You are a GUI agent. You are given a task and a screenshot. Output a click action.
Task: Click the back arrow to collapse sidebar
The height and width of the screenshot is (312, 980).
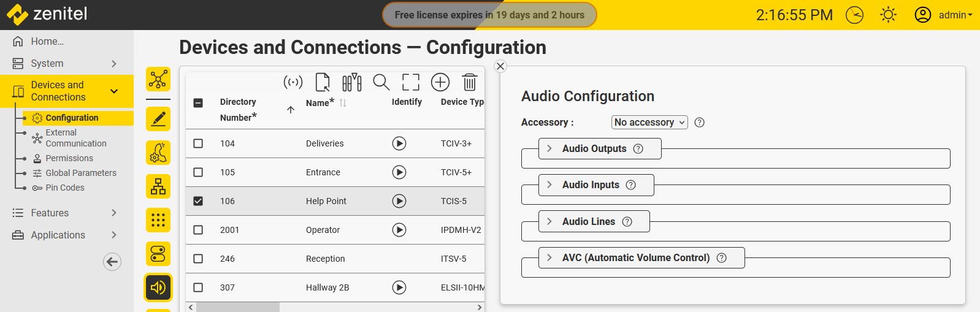(x=112, y=262)
